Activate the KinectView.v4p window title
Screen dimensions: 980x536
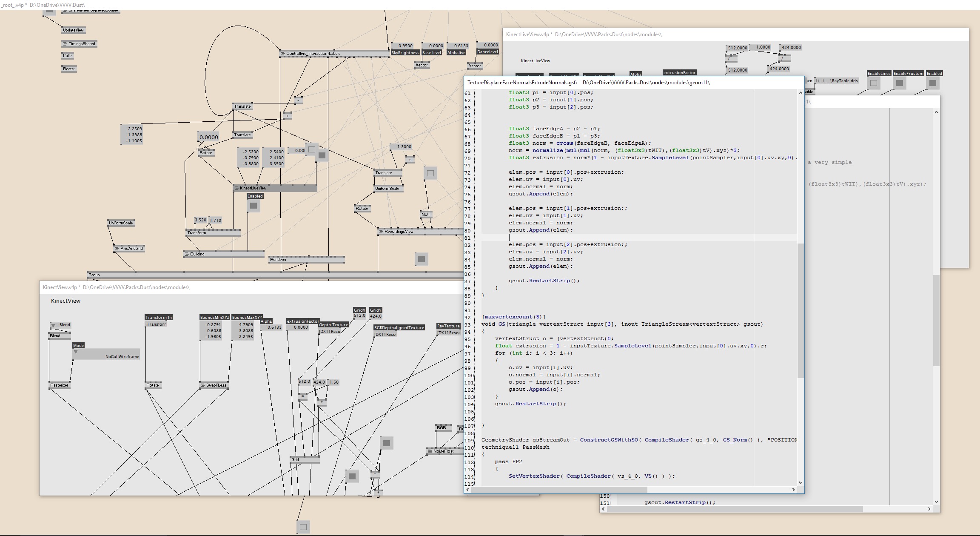(x=60, y=287)
